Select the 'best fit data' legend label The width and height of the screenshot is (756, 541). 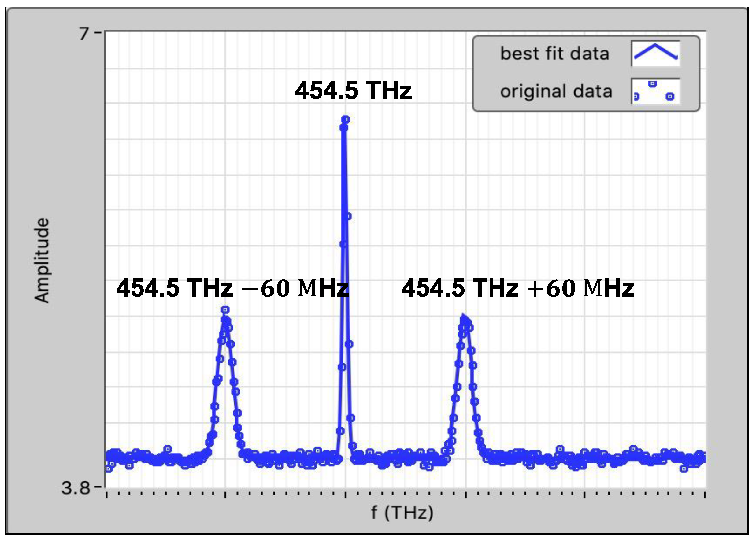(554, 54)
